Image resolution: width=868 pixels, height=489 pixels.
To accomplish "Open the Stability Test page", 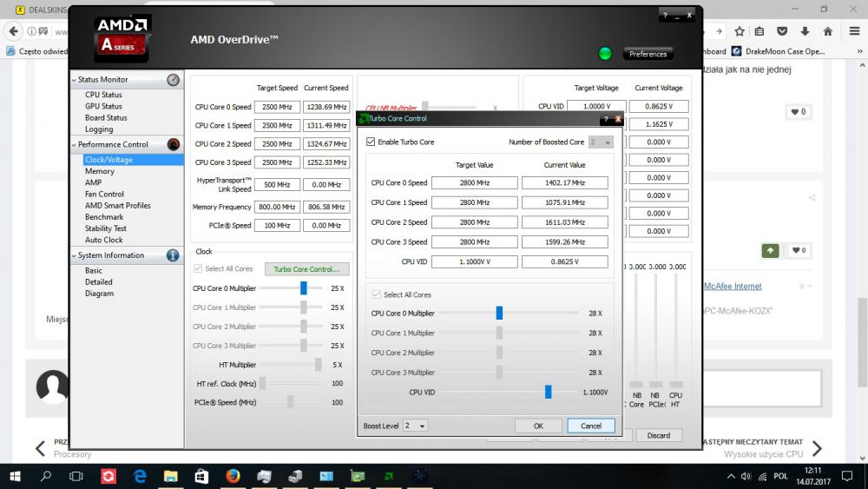I will point(106,228).
